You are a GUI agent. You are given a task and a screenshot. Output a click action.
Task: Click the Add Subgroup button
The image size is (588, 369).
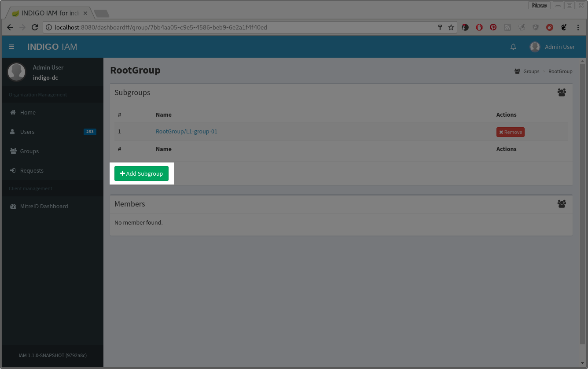(x=141, y=173)
